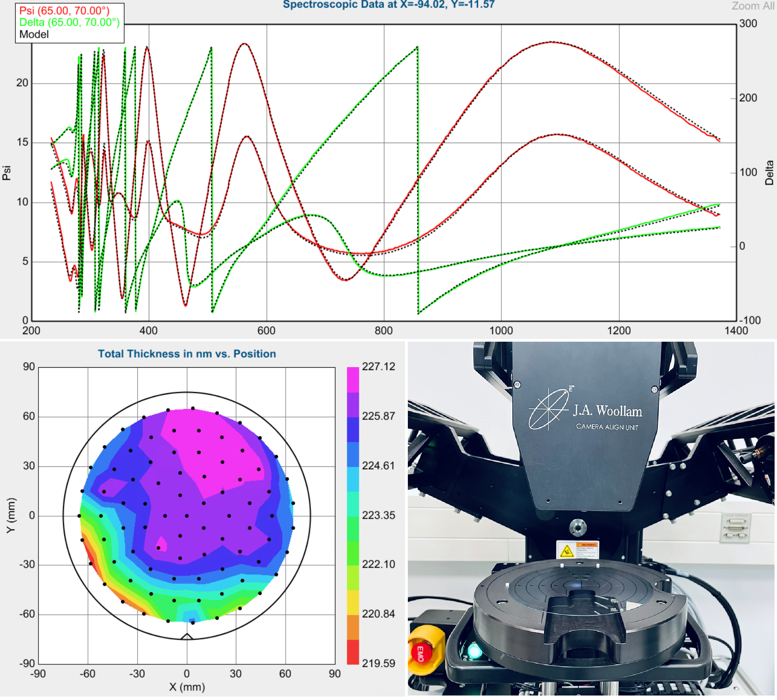777x700 pixels.
Task: Click the 227.12 color scale maximum value
Action: tap(378, 367)
